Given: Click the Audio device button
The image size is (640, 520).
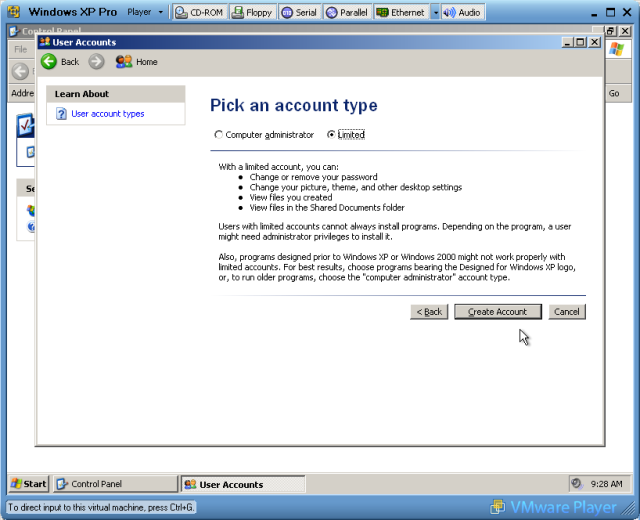Looking at the screenshot, I should pos(462,12).
